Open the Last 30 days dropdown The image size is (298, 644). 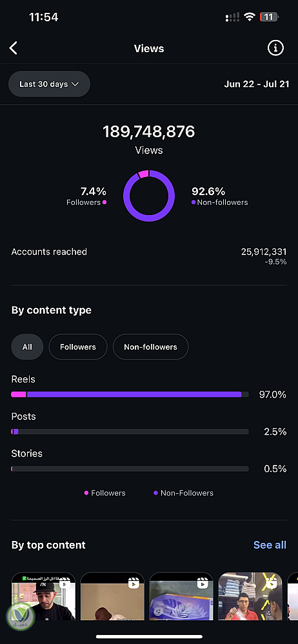click(x=50, y=84)
